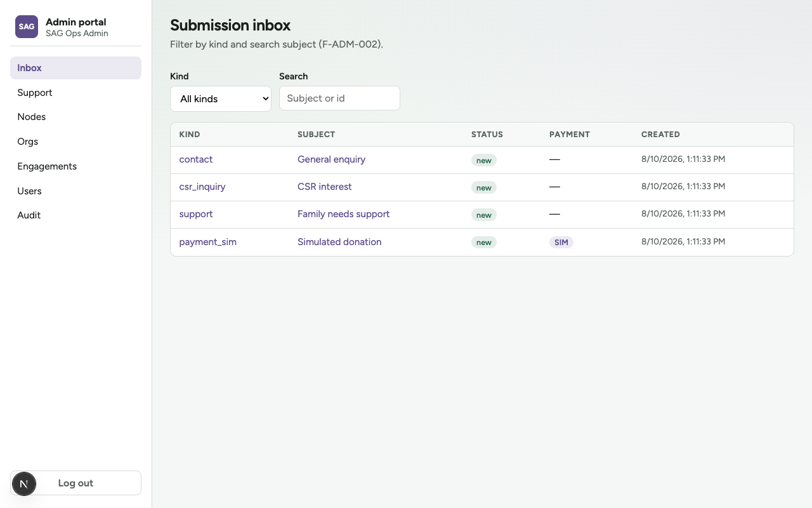
Task: Open the payment_sim kind link
Action: pyautogui.click(x=208, y=242)
